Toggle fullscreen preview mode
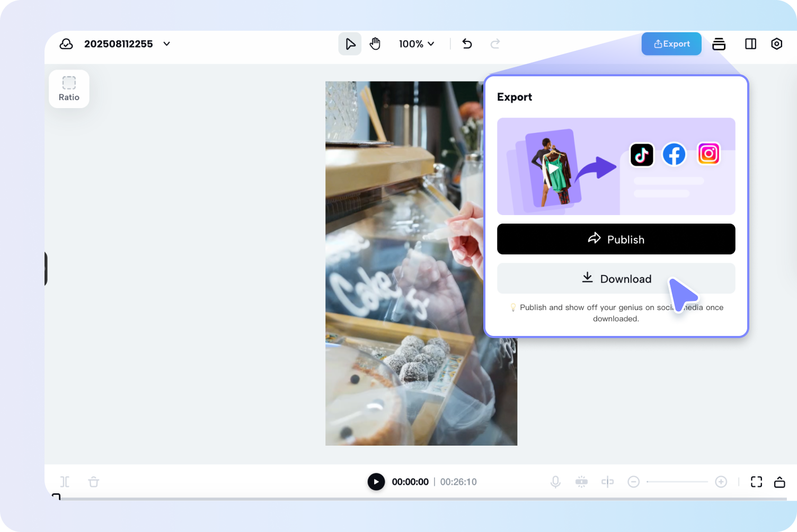This screenshot has width=797, height=532. click(x=756, y=482)
